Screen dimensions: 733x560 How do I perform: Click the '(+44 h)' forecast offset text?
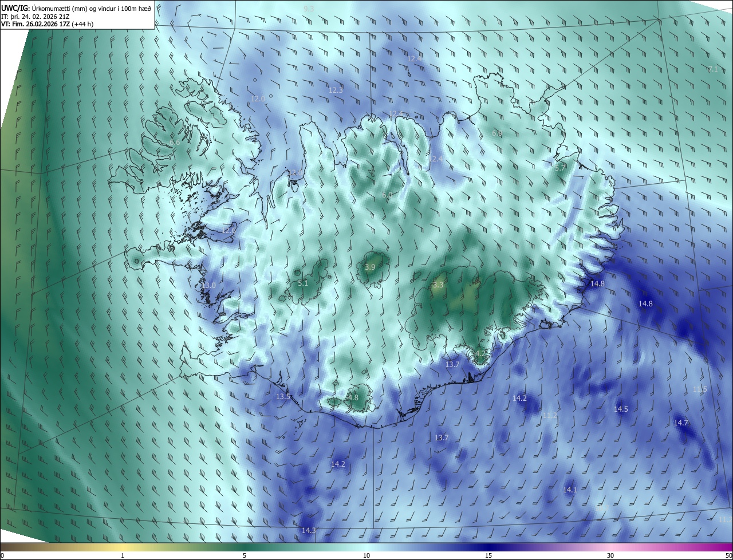point(82,24)
